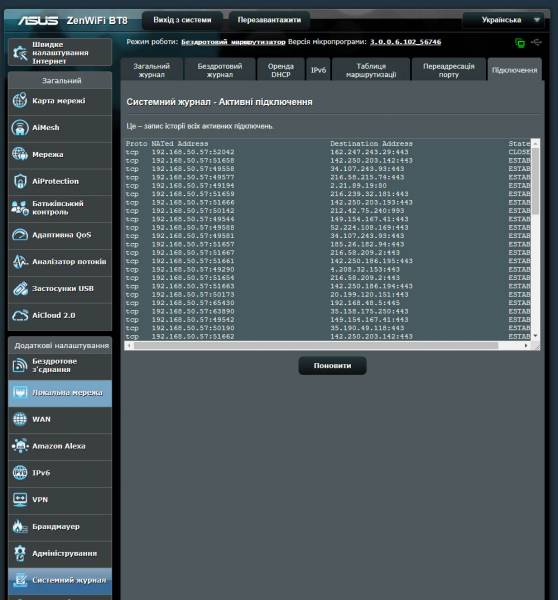This screenshot has width=558, height=600.
Task: Click the Карта мережі globe icon
Action: point(20,101)
